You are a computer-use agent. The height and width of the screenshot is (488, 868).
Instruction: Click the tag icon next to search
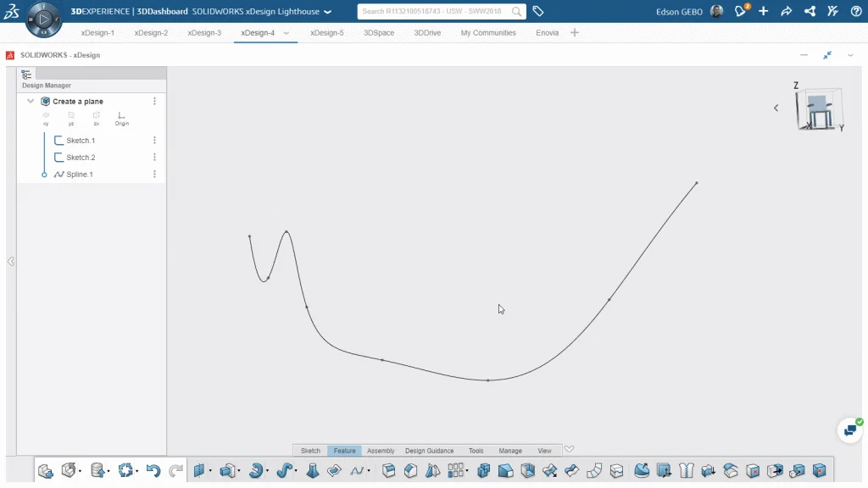point(538,11)
